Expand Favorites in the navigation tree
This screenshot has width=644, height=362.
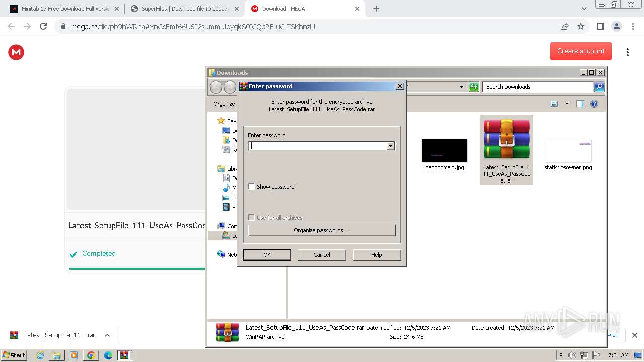[227, 121]
